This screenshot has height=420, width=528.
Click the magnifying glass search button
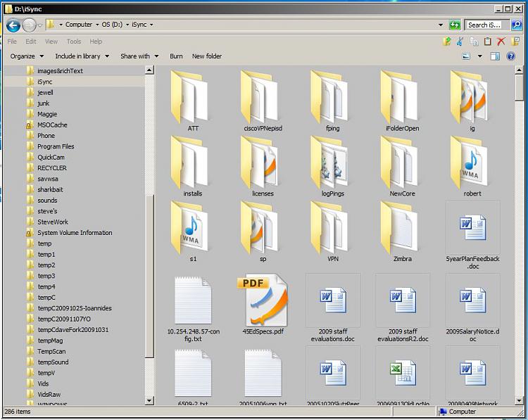coord(517,25)
